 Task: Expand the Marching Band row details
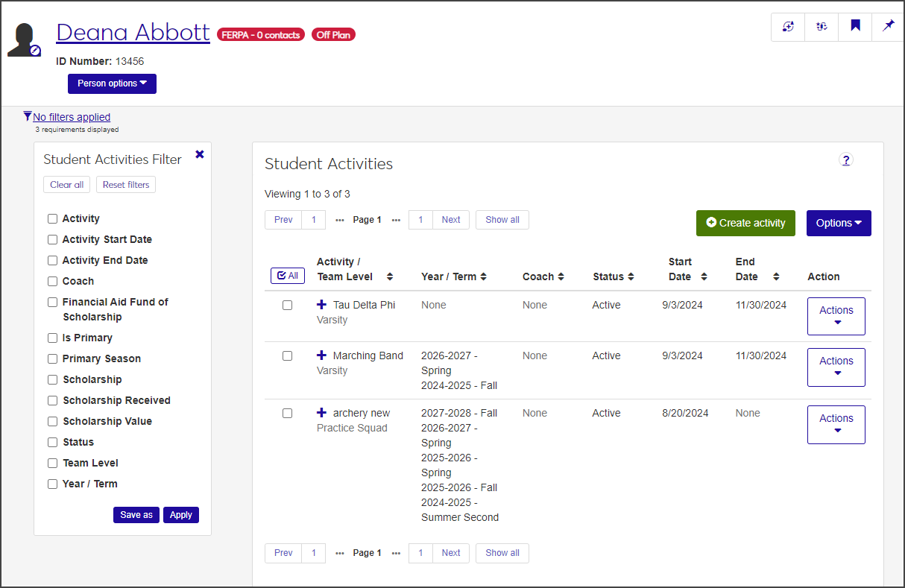tap(321, 355)
